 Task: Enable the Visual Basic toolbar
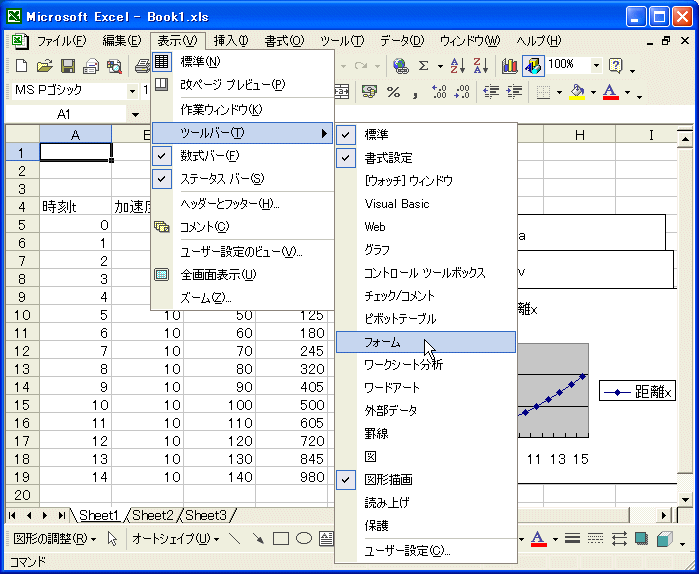pyautogui.click(x=426, y=204)
